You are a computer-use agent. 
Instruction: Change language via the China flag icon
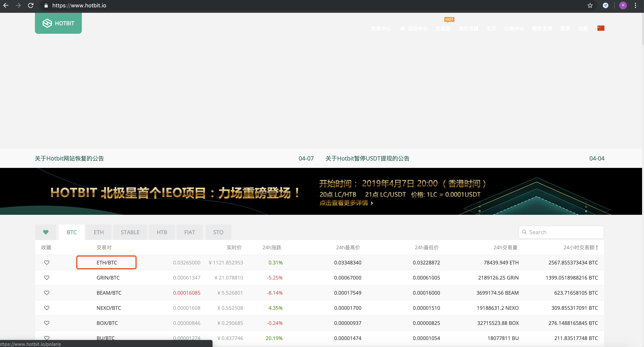(601, 28)
